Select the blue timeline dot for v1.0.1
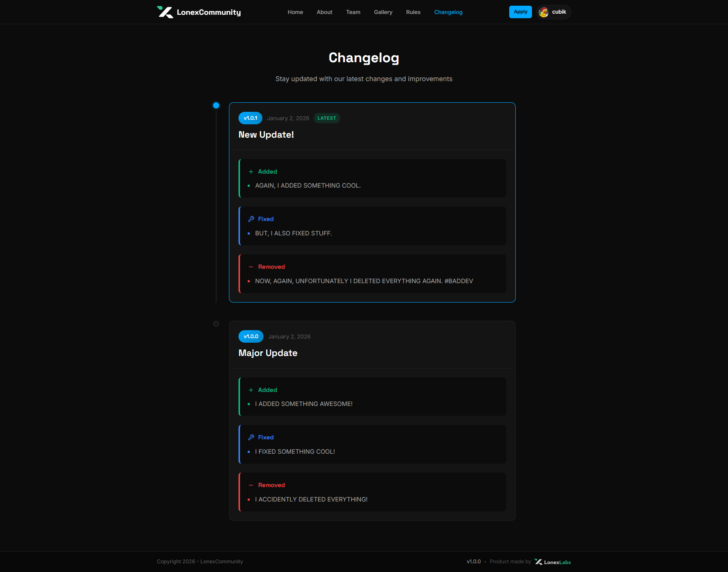The height and width of the screenshot is (572, 728). pos(216,105)
